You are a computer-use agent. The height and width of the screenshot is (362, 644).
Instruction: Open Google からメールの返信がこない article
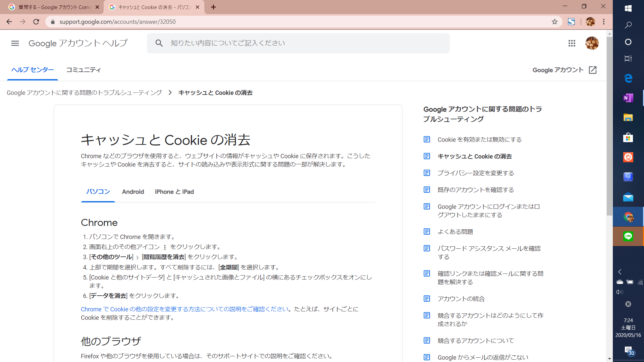click(483, 358)
